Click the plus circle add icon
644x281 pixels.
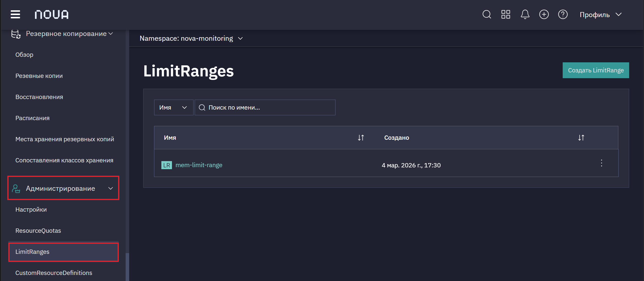pos(544,14)
